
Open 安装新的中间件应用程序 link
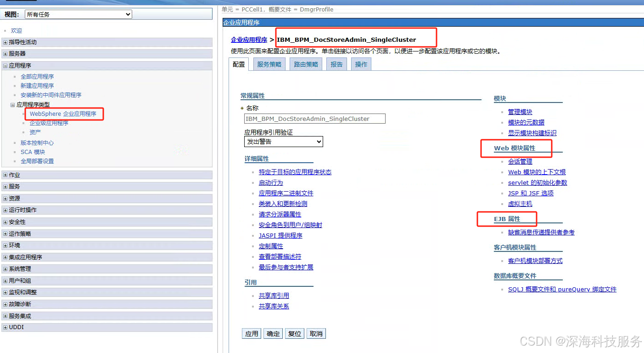51,95
